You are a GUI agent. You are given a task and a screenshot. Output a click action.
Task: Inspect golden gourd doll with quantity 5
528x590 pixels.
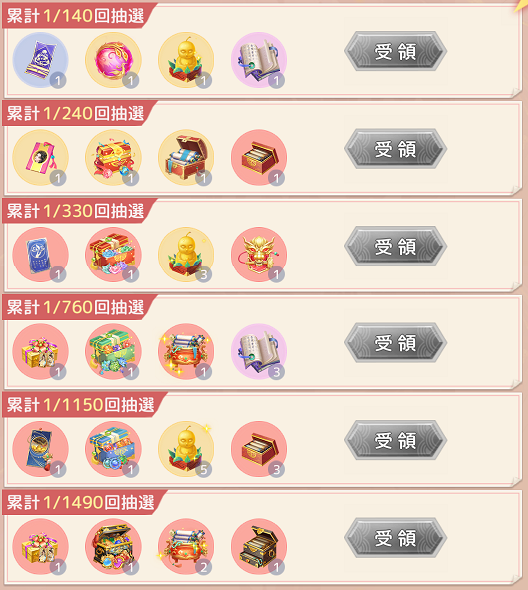click(186, 449)
